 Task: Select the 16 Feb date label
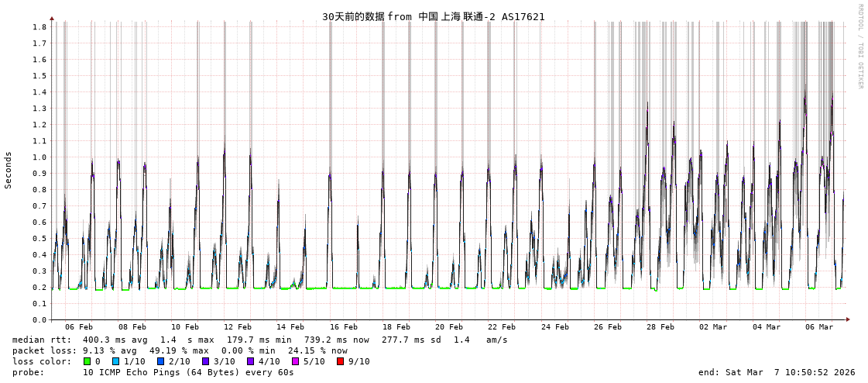343,327
